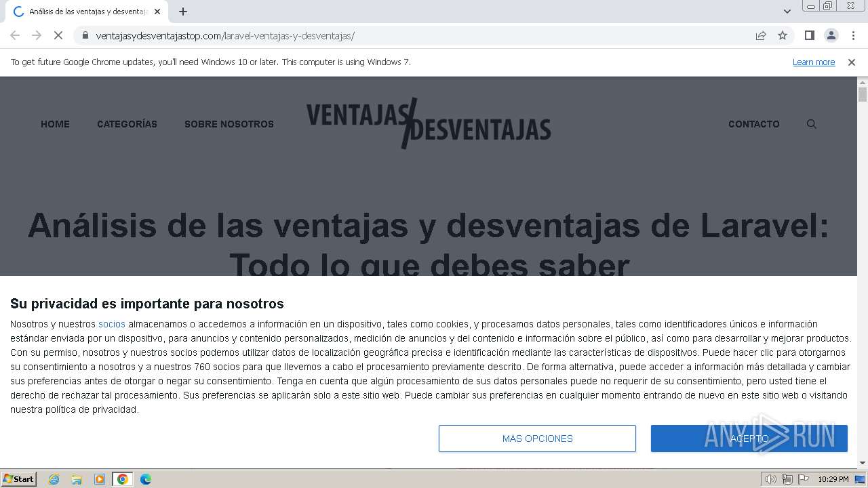Screen dimensions: 868x488
Task: Open the SOBRE NOSOTROS menu item
Action: click(229, 124)
